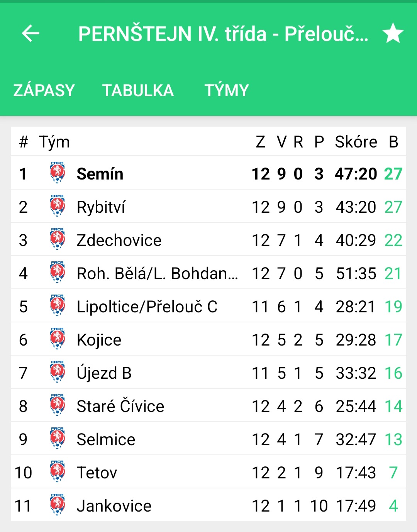This screenshot has width=417, height=532.
Task: Click the Rybitví team crest icon
Action: [x=57, y=206]
